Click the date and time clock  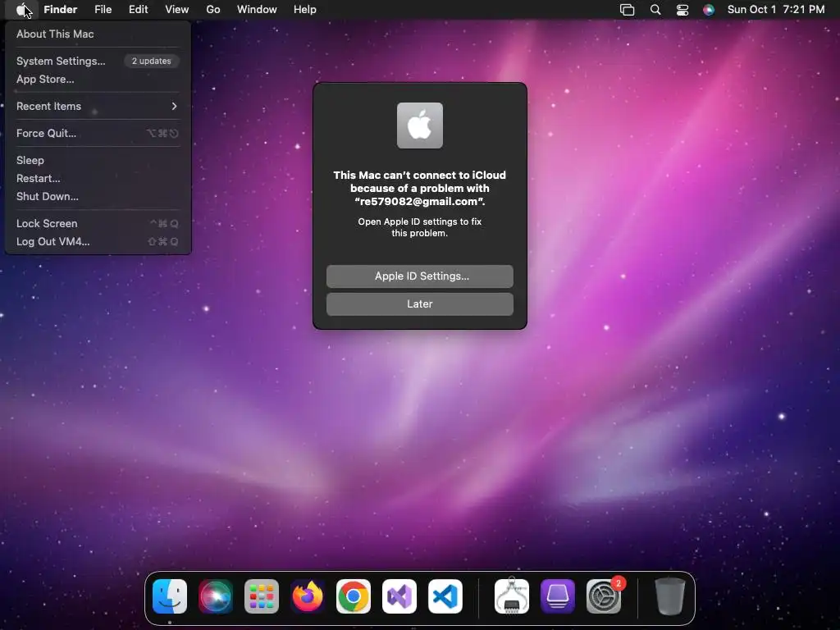776,10
